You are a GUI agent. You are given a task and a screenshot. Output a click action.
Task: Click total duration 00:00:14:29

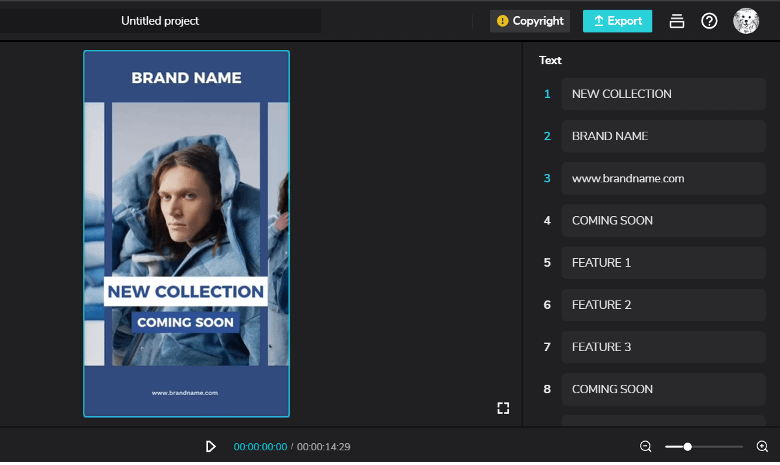pyautogui.click(x=323, y=447)
